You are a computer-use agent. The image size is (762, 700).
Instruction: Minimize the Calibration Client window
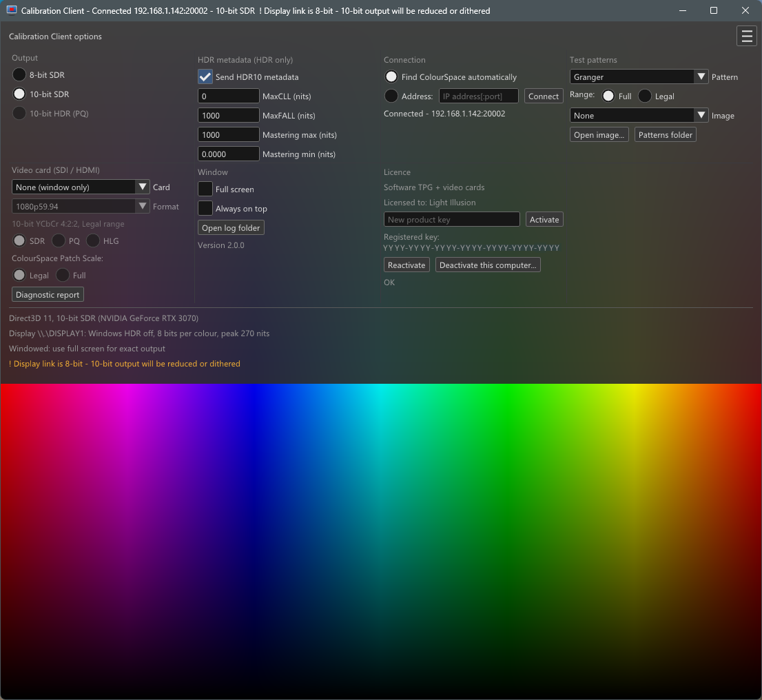coord(683,10)
